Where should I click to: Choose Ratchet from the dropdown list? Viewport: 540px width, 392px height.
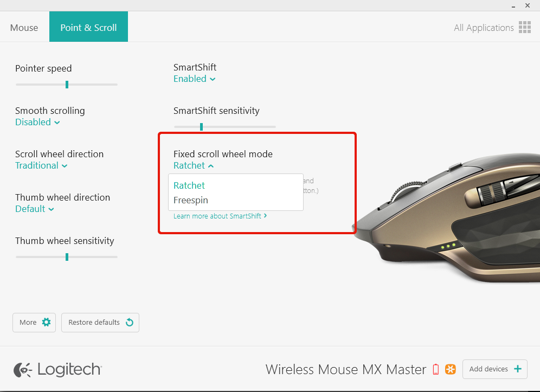point(189,185)
